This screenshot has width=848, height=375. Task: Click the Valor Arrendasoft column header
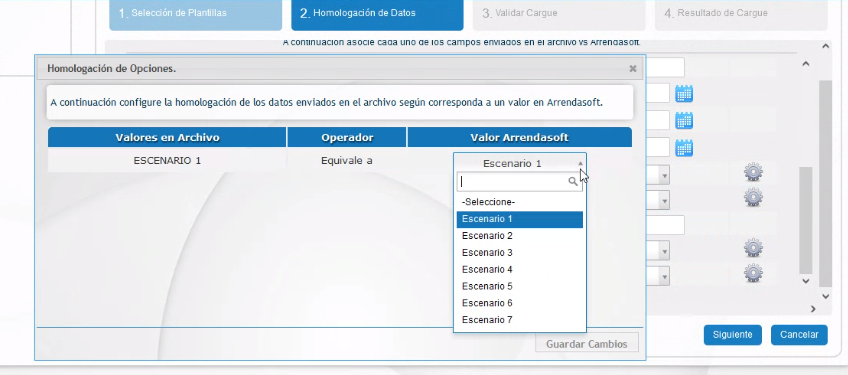tap(519, 137)
